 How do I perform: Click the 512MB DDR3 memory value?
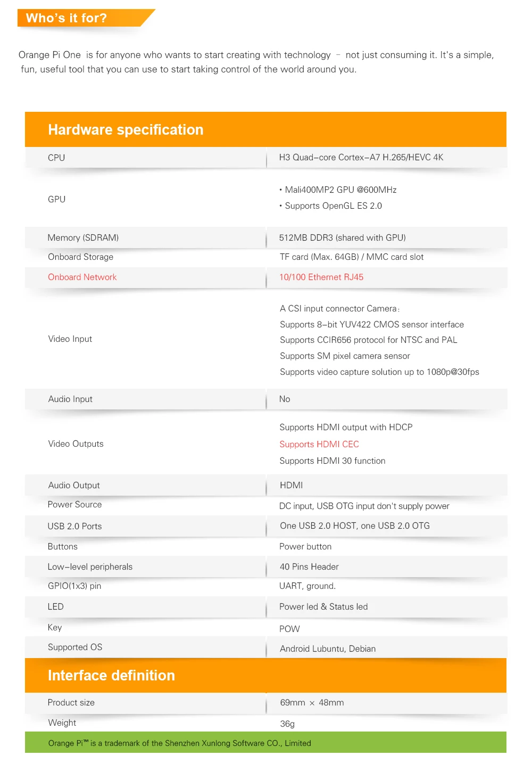coord(342,238)
